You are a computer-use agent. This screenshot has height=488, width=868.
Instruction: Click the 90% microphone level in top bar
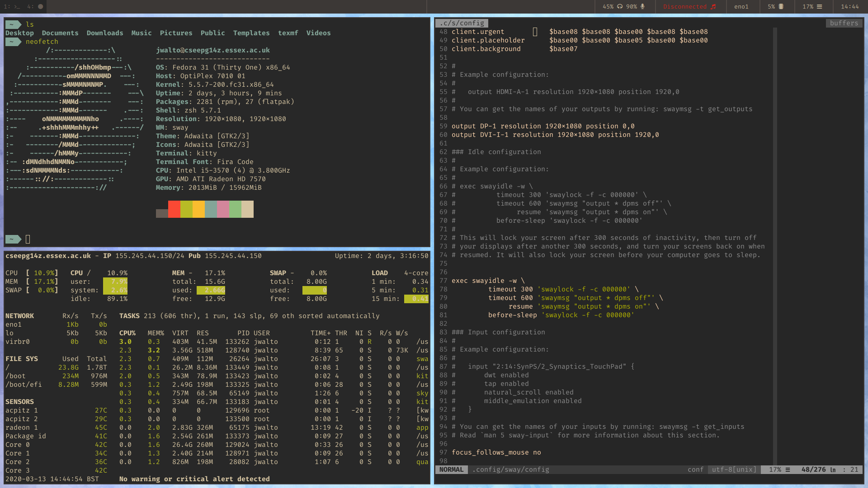pyautogui.click(x=632, y=7)
